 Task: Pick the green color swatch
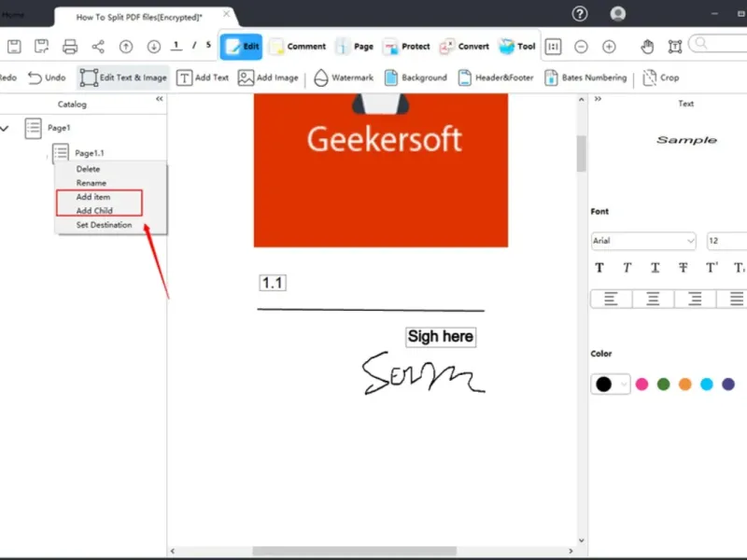tap(663, 384)
